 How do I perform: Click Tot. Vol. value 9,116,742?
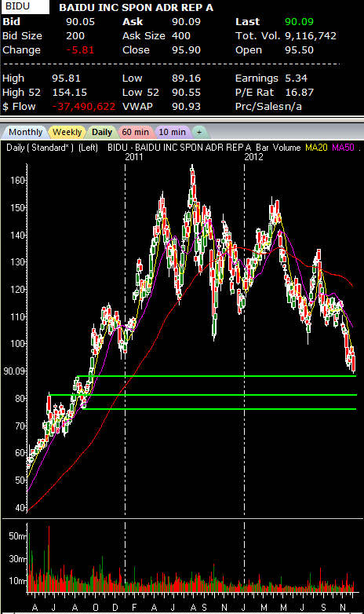(311, 36)
